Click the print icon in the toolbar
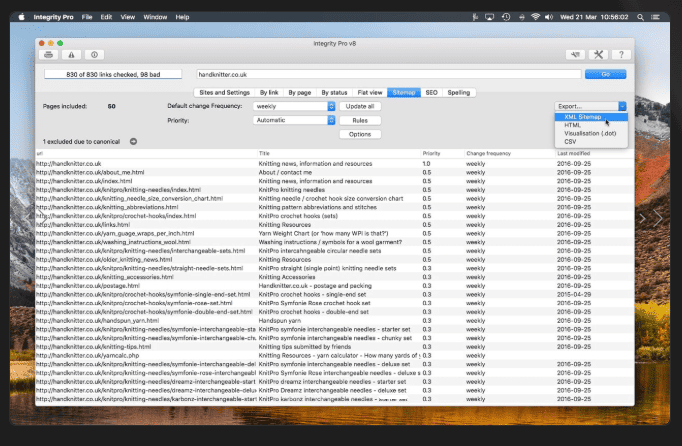 click(x=49, y=55)
